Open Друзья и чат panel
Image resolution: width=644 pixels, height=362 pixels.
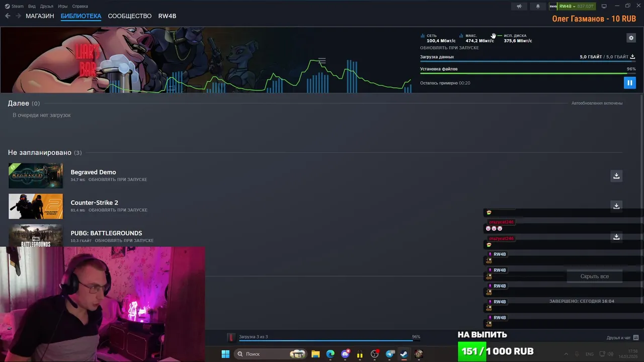(x=618, y=338)
